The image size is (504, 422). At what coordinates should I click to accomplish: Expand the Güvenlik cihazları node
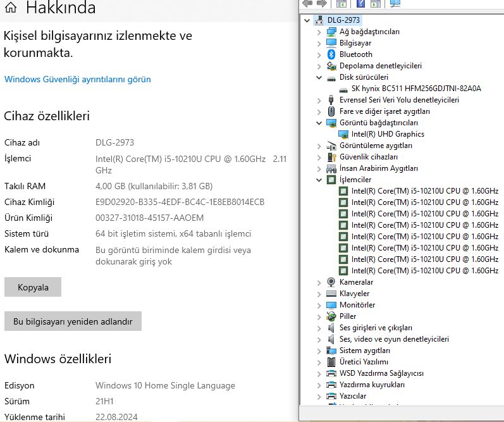click(319, 158)
